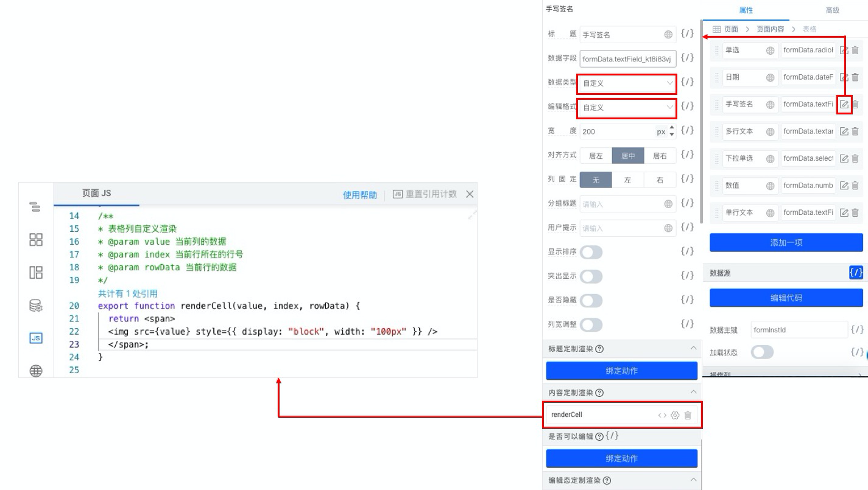Click the 添加一项 button
The image size is (868, 490).
[786, 242]
